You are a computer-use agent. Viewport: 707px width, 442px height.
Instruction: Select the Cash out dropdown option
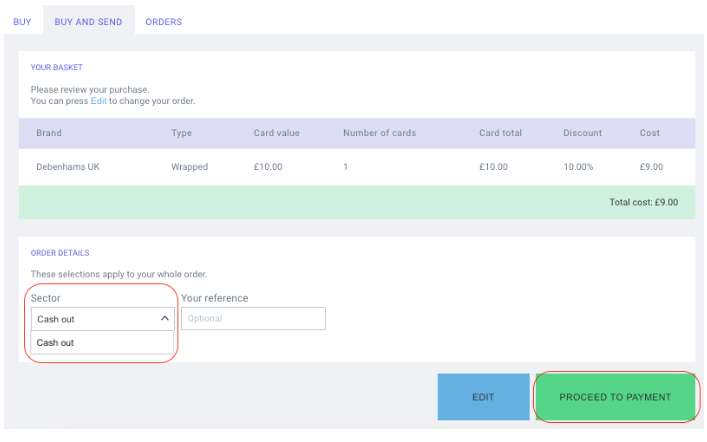[x=102, y=342]
